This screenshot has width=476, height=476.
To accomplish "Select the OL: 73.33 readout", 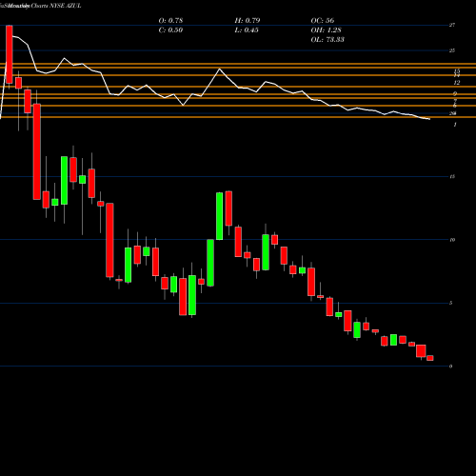I will (x=327, y=40).
